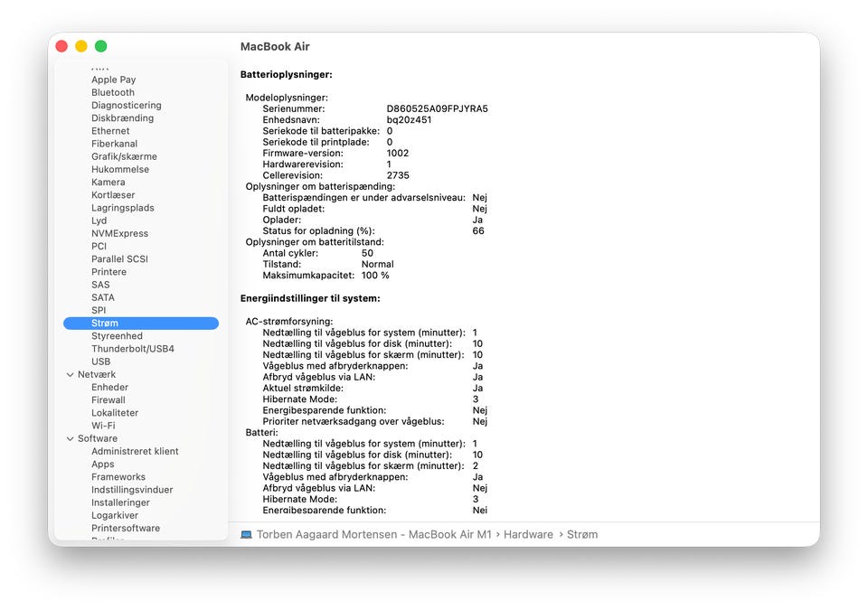Show Grafik/skærme information
The height and width of the screenshot is (610, 868).
(124, 156)
